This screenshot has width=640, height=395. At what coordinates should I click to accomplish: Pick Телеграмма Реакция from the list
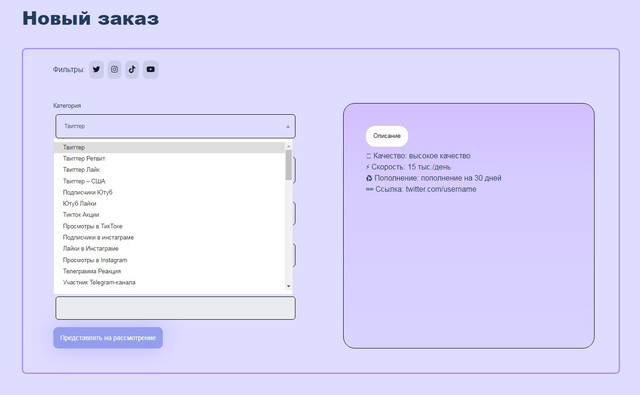click(169, 271)
